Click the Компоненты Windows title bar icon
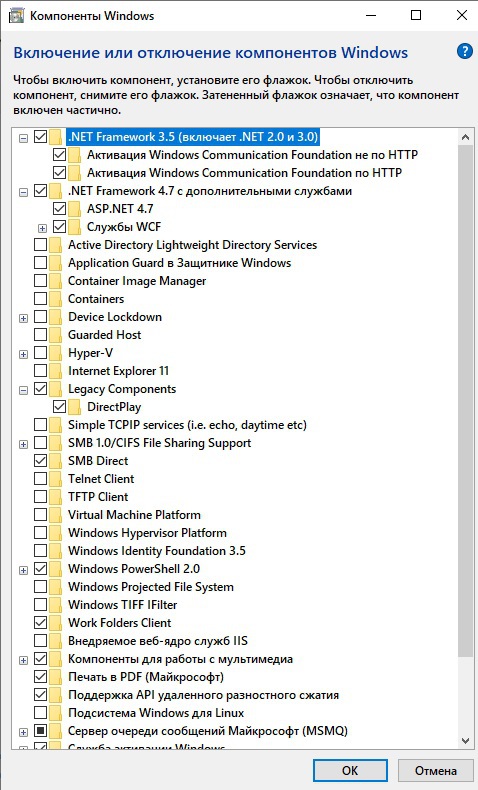This screenshot has width=478, height=790. point(16,16)
